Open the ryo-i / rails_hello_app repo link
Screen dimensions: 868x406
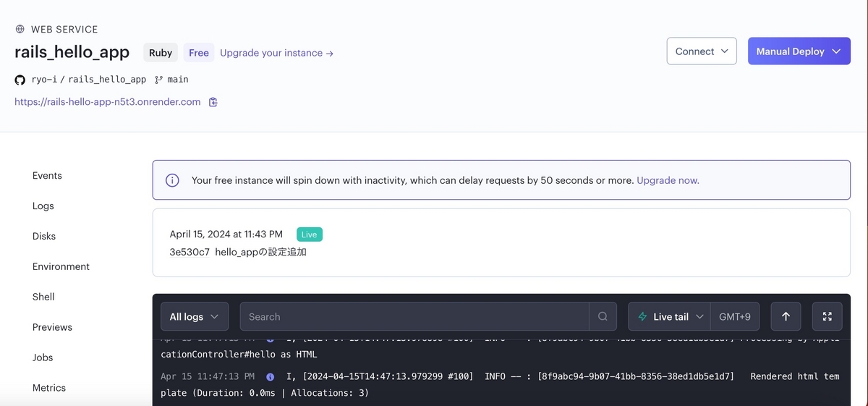(x=89, y=80)
